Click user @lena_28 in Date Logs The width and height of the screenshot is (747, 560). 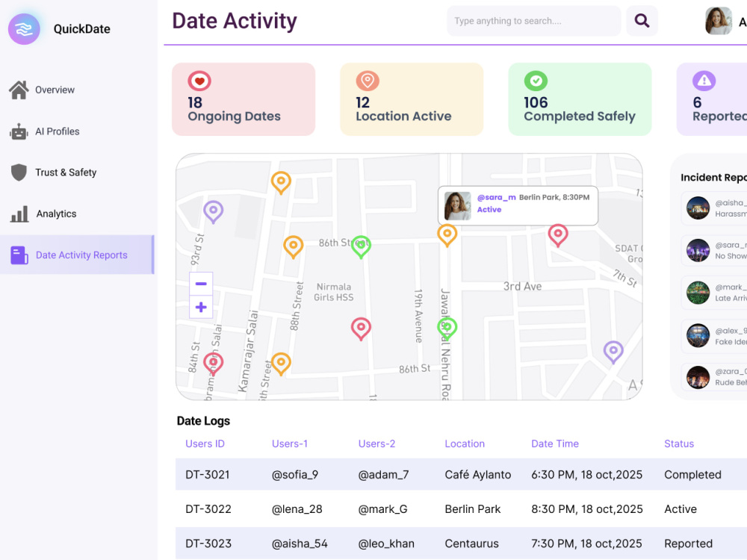(297, 509)
